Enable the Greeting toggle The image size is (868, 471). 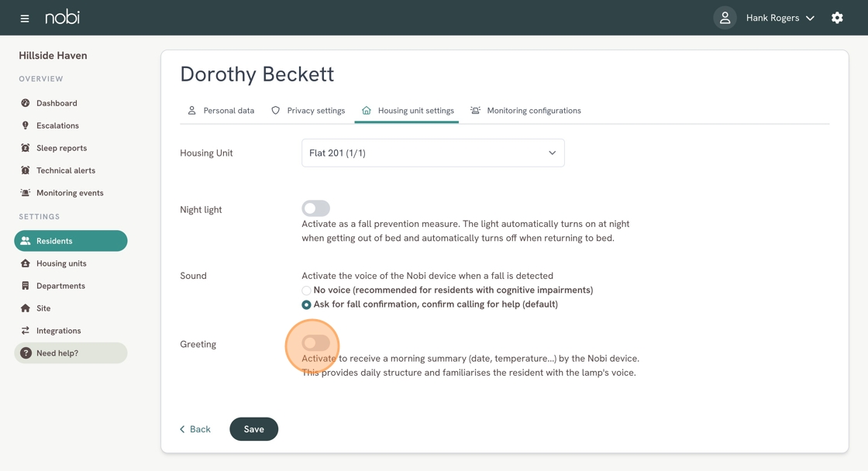(x=315, y=343)
